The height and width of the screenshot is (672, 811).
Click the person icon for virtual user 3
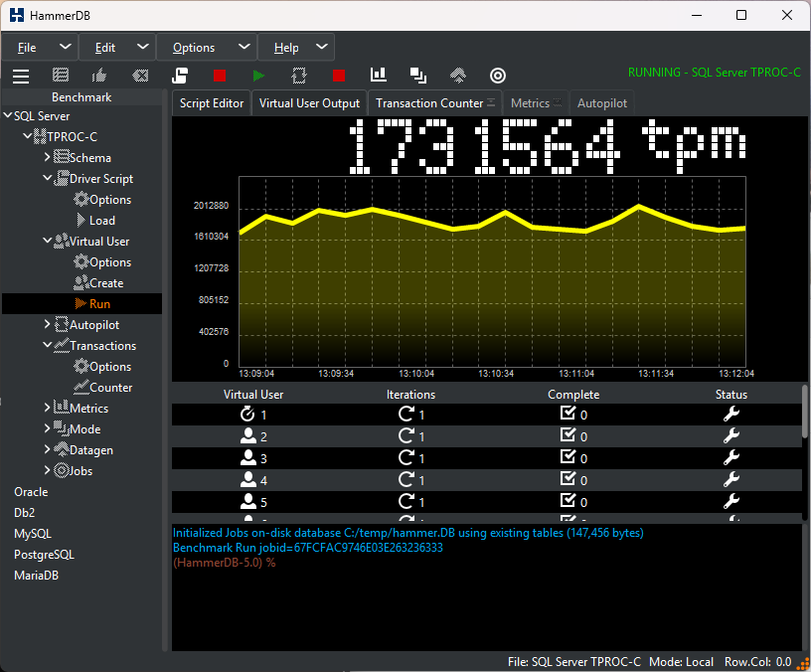click(x=248, y=458)
